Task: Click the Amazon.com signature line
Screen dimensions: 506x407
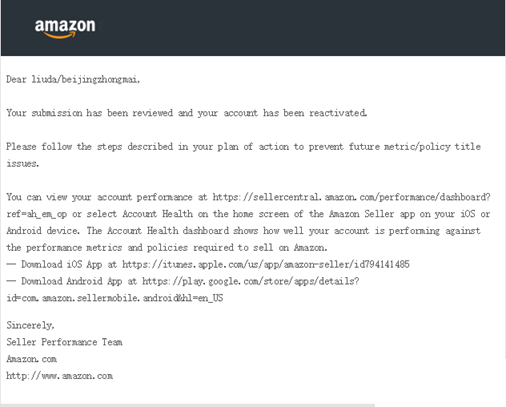Action: 32,359
